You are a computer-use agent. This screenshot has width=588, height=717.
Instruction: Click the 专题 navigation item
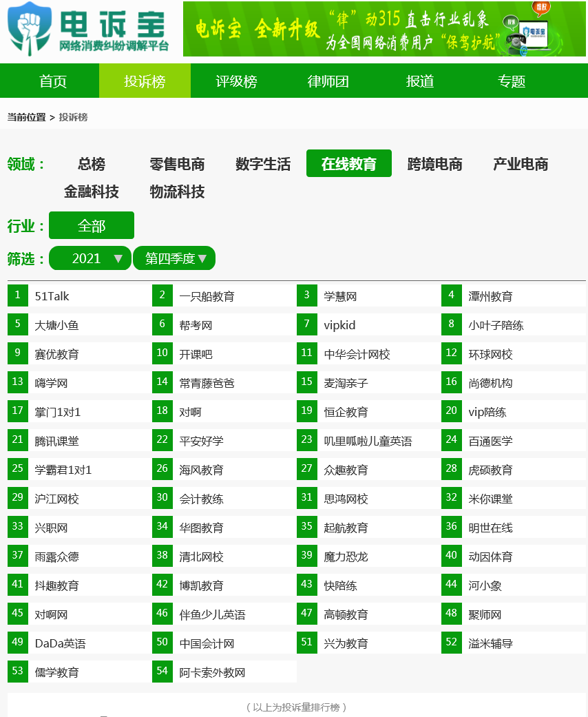(511, 81)
